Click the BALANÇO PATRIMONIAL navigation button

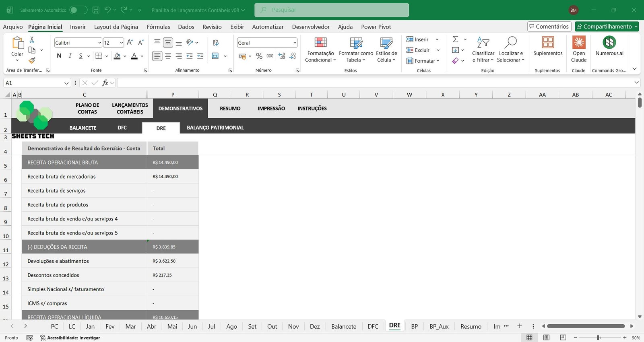[x=215, y=128]
